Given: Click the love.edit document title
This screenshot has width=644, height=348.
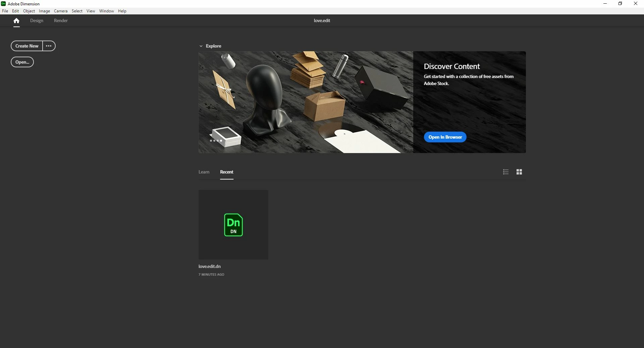Looking at the screenshot, I should 322,21.
